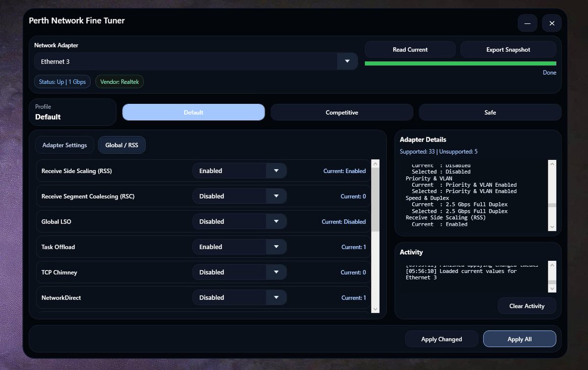Open Task Offload value dropdown
This screenshot has height=370, width=588.
coord(240,247)
